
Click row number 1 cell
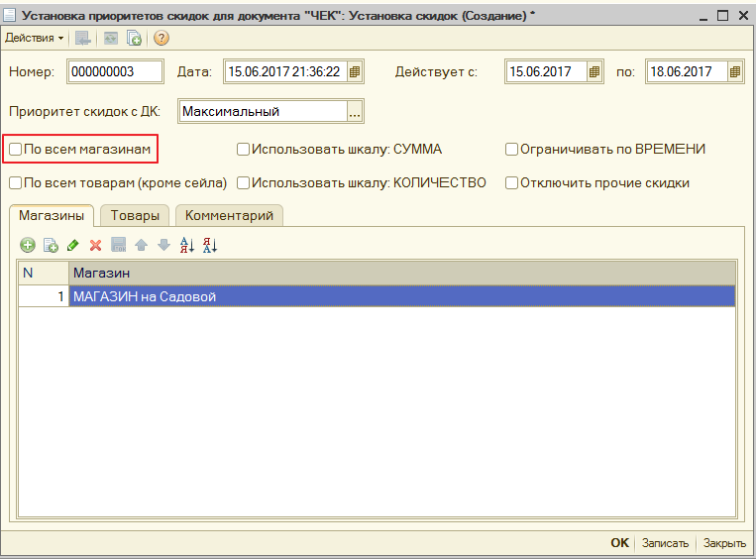(44, 296)
